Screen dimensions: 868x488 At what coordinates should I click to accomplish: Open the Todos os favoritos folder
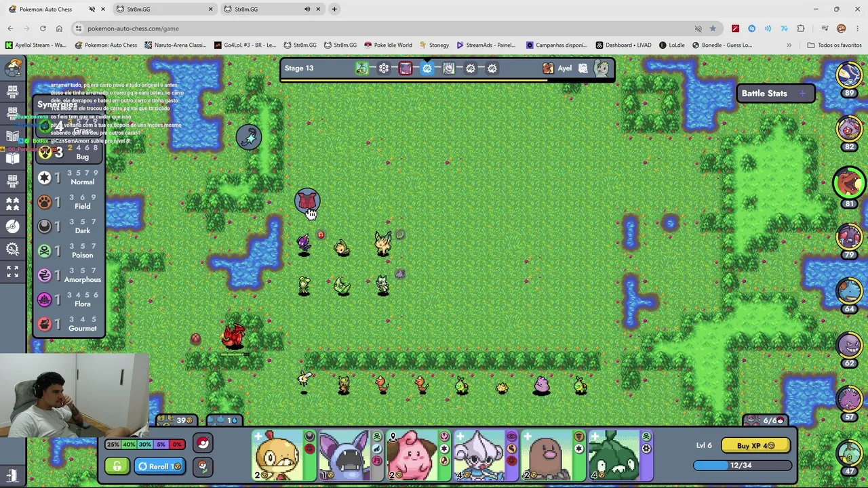[834, 45]
